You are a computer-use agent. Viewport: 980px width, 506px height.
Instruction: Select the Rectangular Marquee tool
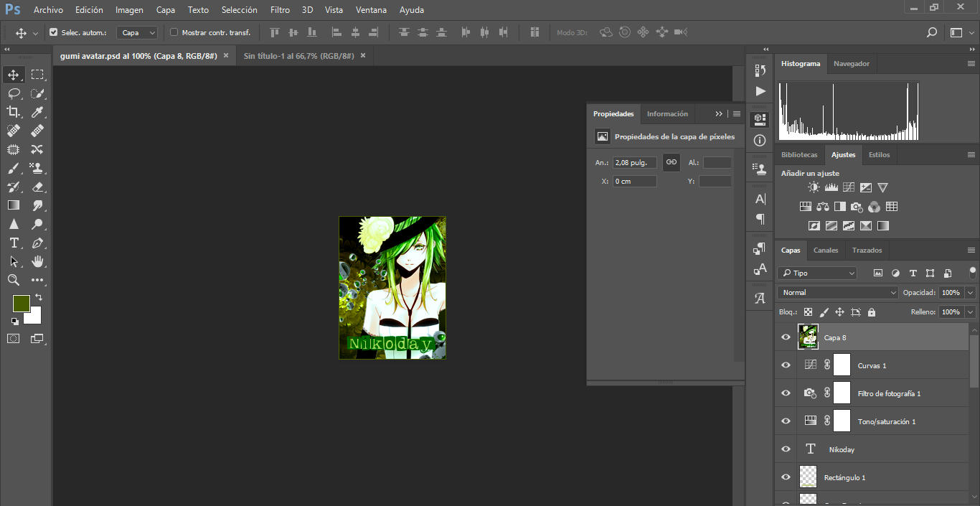pyautogui.click(x=37, y=75)
